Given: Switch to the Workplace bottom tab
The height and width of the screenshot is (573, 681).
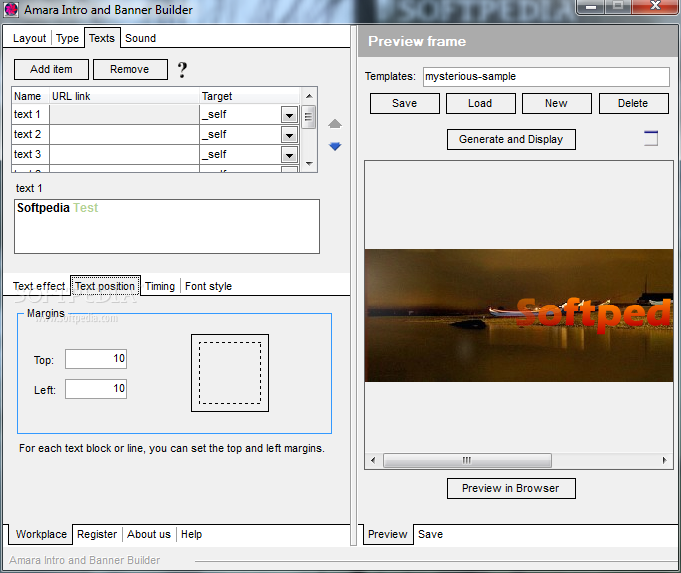Looking at the screenshot, I should pos(41,534).
